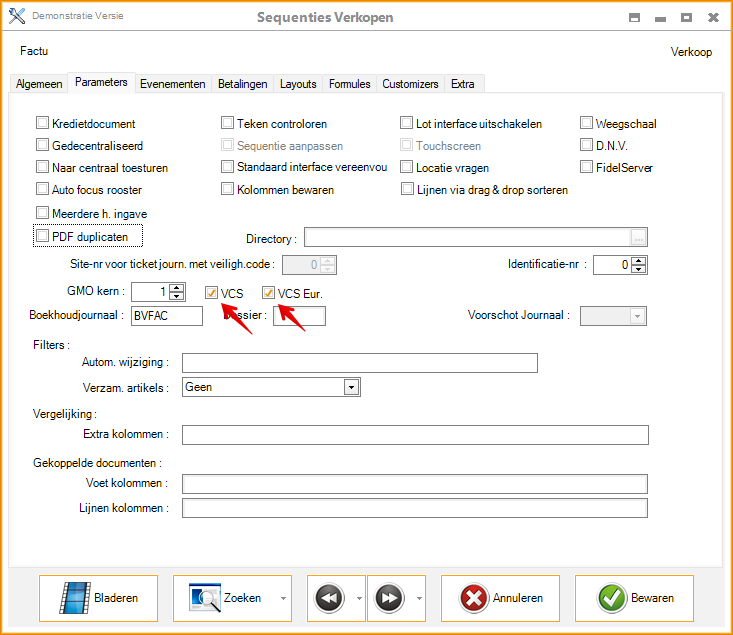Uncheck the VCS Eur. checkbox
Viewport: 733px width, 635px height.
click(x=268, y=293)
